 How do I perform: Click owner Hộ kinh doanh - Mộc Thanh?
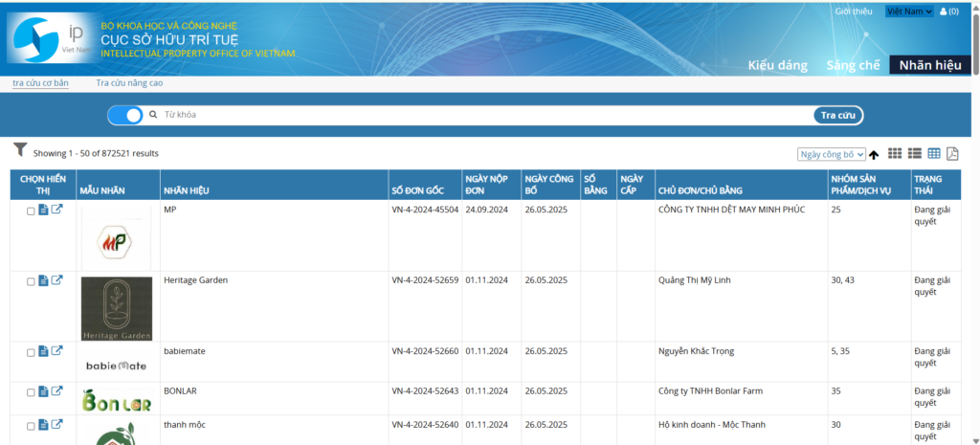point(712,425)
